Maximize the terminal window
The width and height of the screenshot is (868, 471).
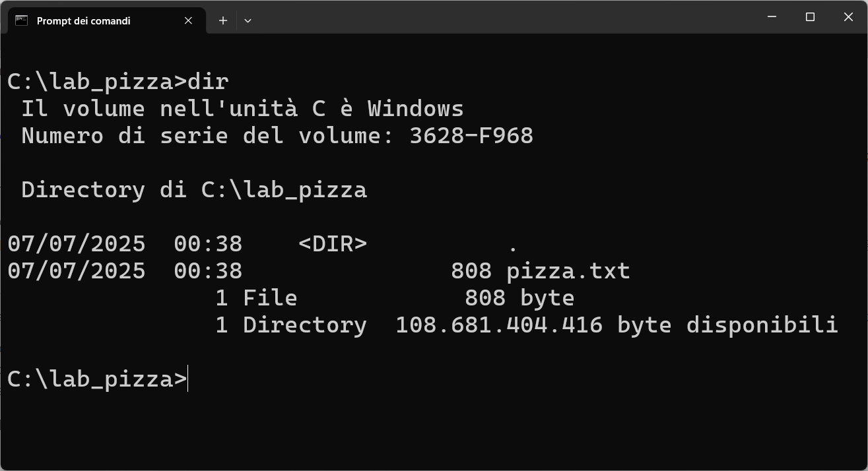(810, 16)
